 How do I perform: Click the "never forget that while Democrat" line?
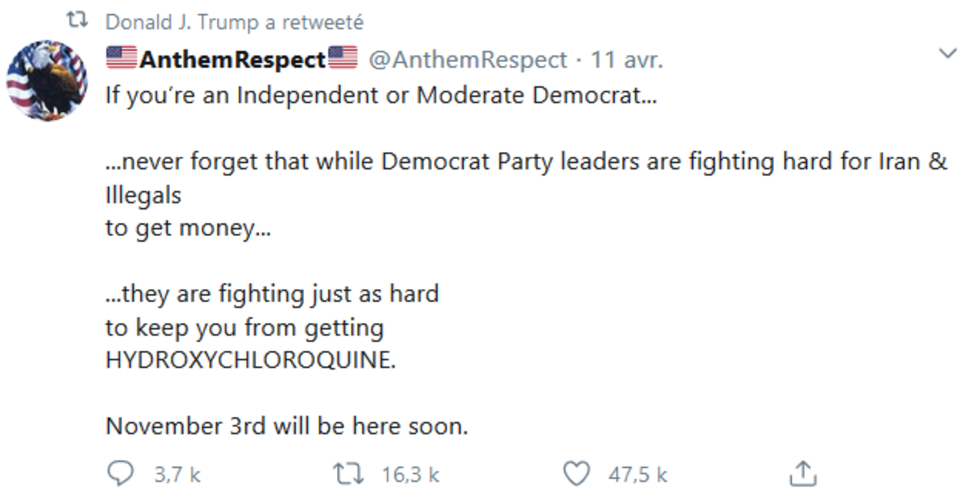click(x=526, y=161)
